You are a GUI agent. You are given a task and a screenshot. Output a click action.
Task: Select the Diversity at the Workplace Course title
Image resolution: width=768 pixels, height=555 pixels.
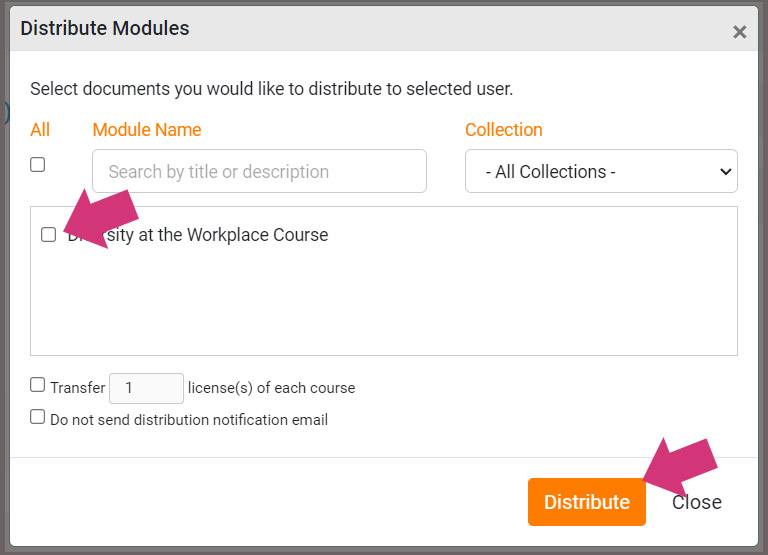[x=198, y=235]
